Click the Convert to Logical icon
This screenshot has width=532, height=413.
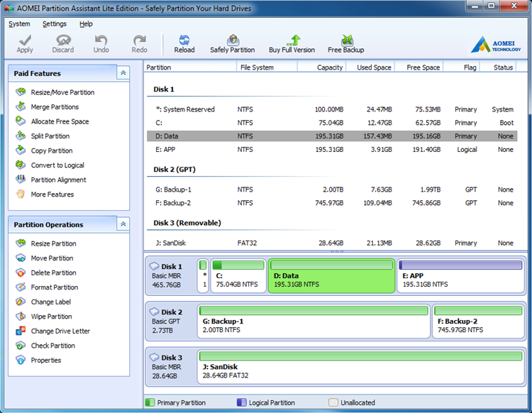21,165
